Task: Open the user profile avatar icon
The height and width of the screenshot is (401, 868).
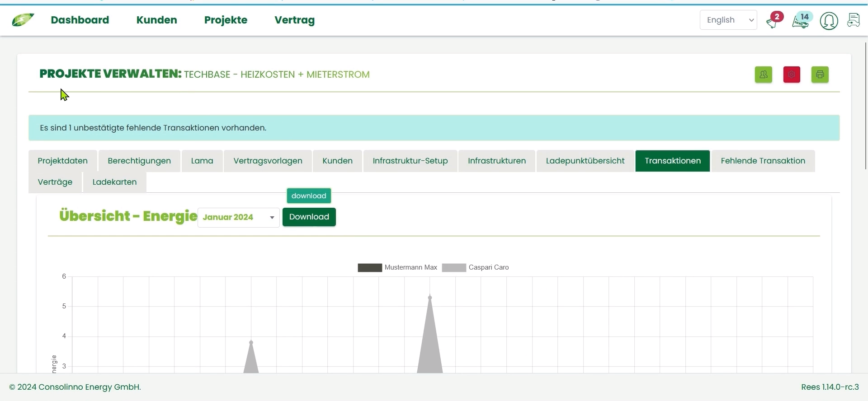Action: tap(829, 21)
